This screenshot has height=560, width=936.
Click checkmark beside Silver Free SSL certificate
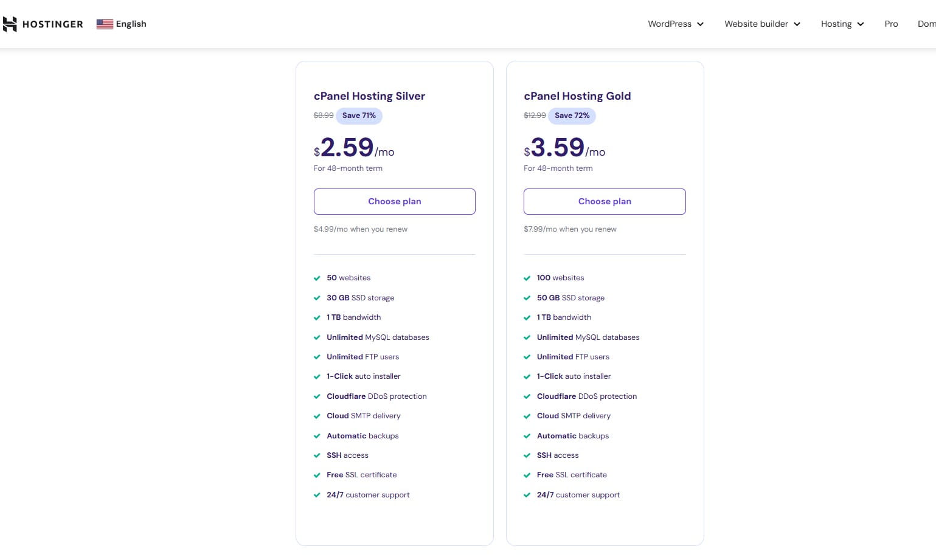tap(317, 475)
